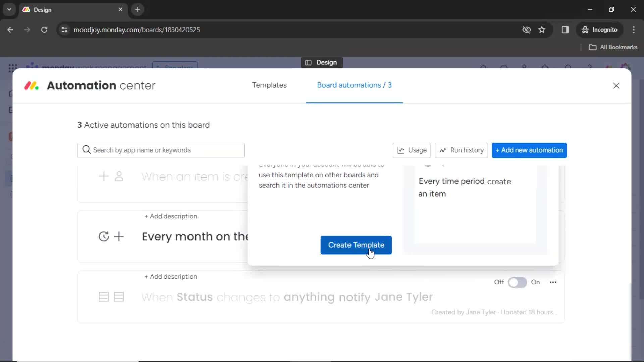Click the search magnifier icon
Image resolution: width=644 pixels, height=362 pixels.
[86, 150]
